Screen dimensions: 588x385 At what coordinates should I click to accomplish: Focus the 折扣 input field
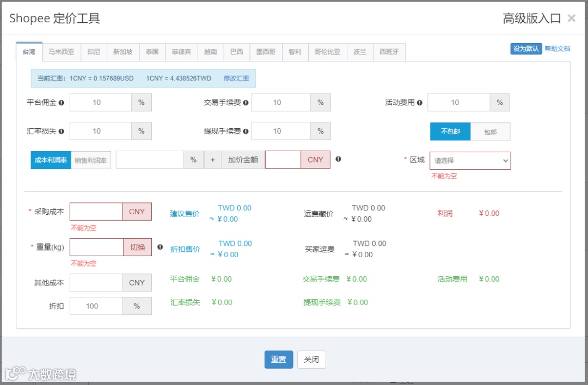[x=96, y=306]
